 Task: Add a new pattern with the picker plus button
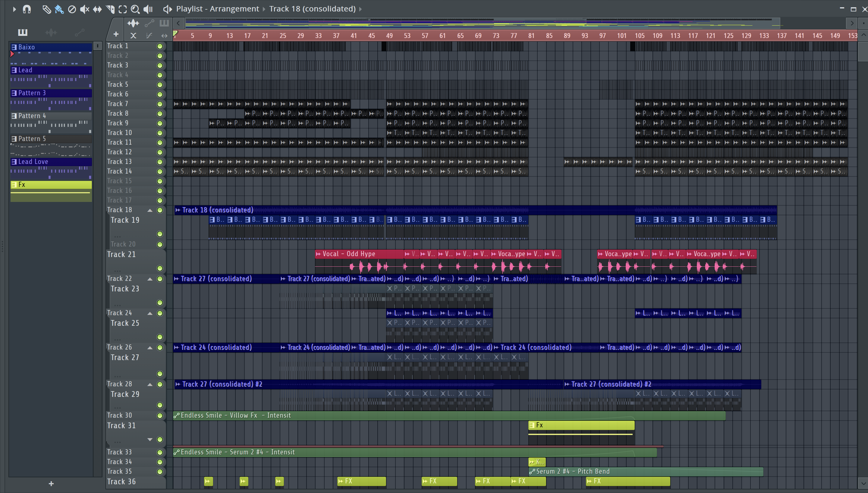(51, 484)
